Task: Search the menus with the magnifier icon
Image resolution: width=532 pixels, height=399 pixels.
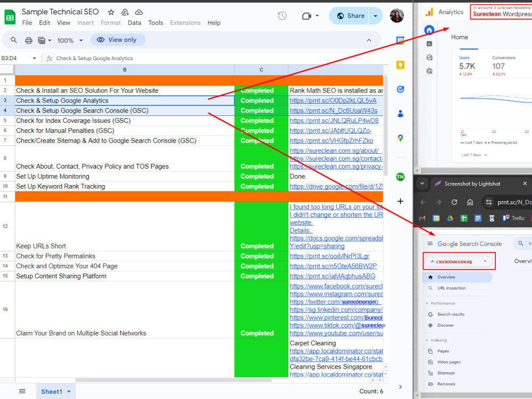Action: point(14,40)
